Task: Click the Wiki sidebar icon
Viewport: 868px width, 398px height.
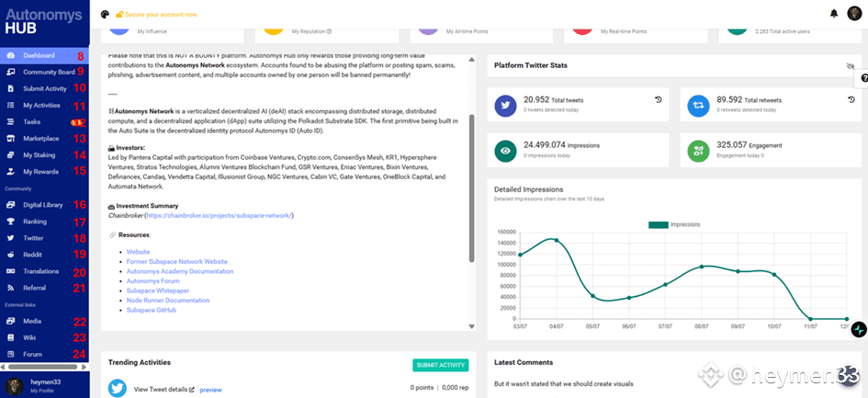Action: click(10, 337)
